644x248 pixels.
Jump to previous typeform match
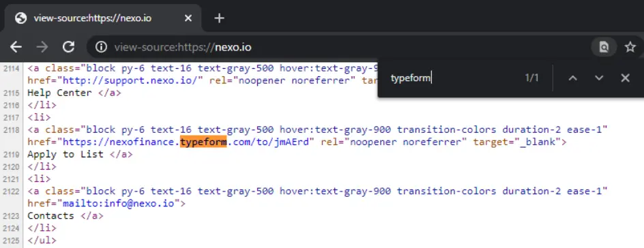pos(572,78)
